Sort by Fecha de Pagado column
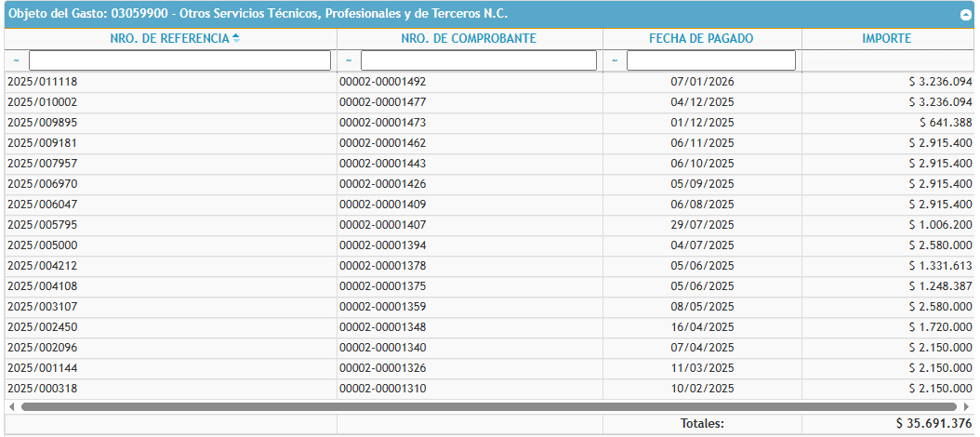980x437 pixels. 701,39
